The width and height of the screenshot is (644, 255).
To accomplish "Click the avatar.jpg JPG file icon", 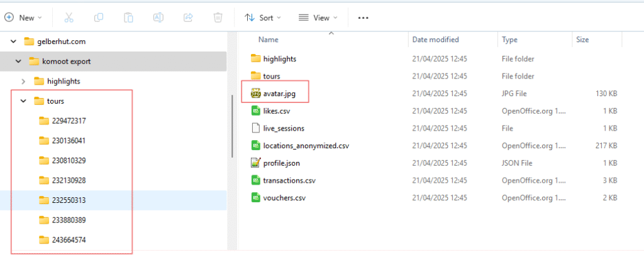I will pos(256,94).
